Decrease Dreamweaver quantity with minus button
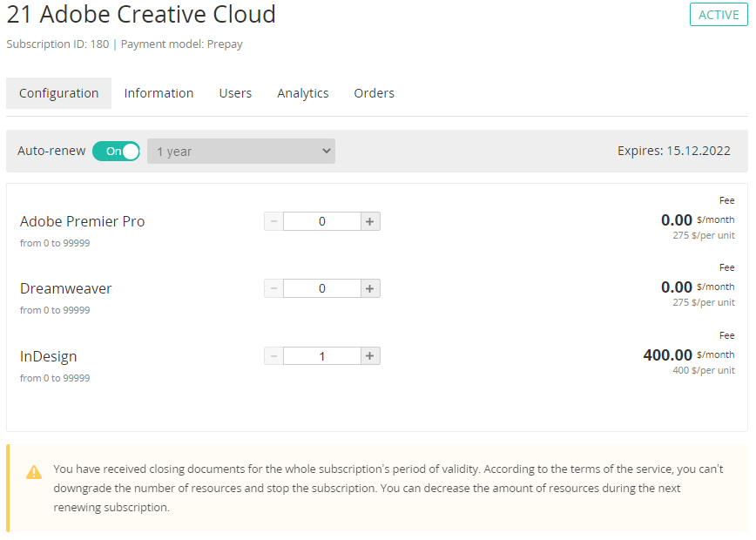This screenshot has height=540, width=756. [273, 289]
